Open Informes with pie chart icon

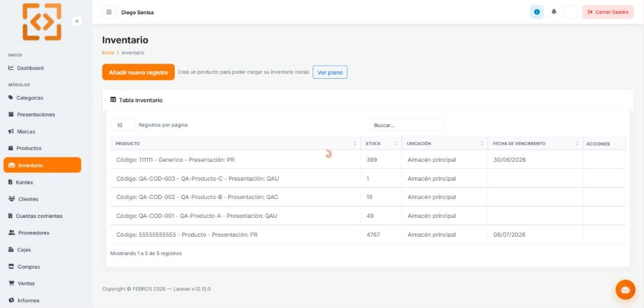[x=25, y=300]
